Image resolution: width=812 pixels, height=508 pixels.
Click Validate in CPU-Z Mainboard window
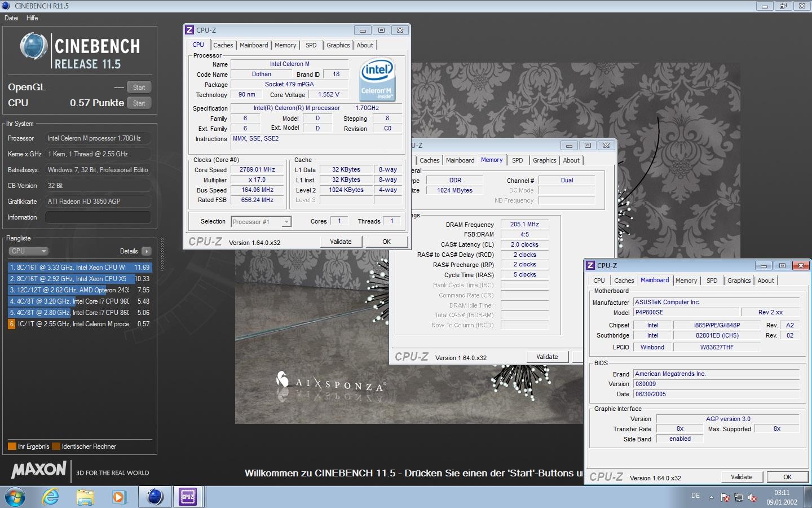coord(742,477)
